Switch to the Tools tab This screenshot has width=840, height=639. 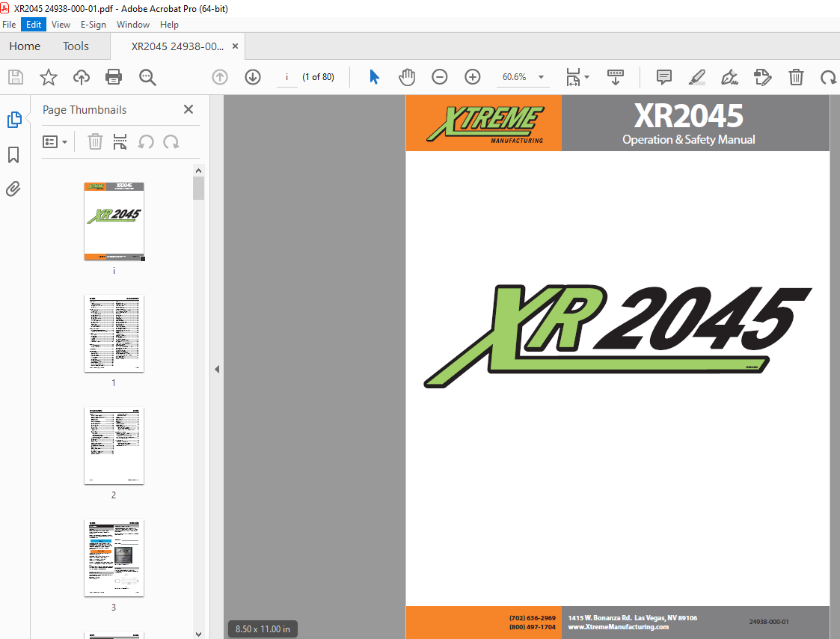tap(76, 46)
